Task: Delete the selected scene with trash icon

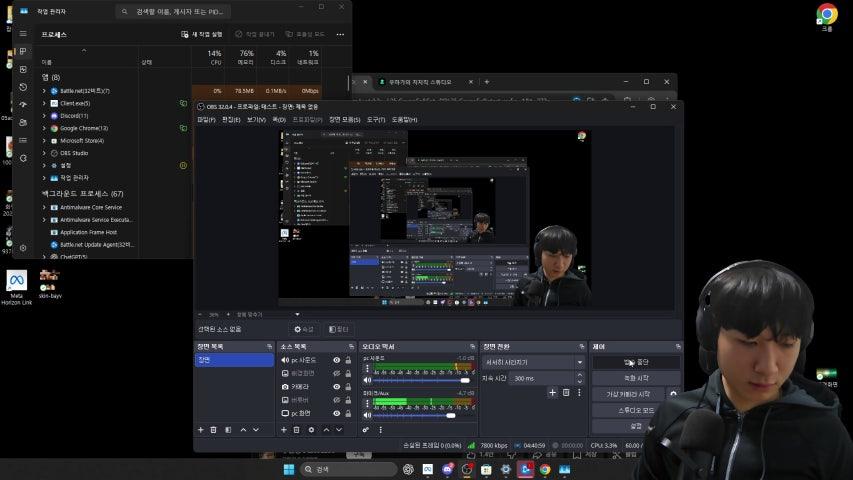Action: [214, 430]
